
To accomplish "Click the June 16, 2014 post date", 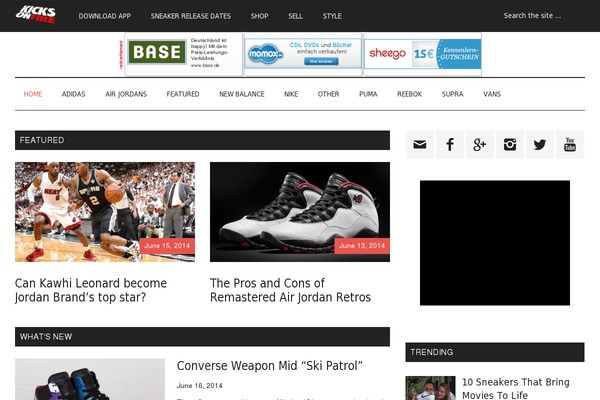I will point(199,386).
